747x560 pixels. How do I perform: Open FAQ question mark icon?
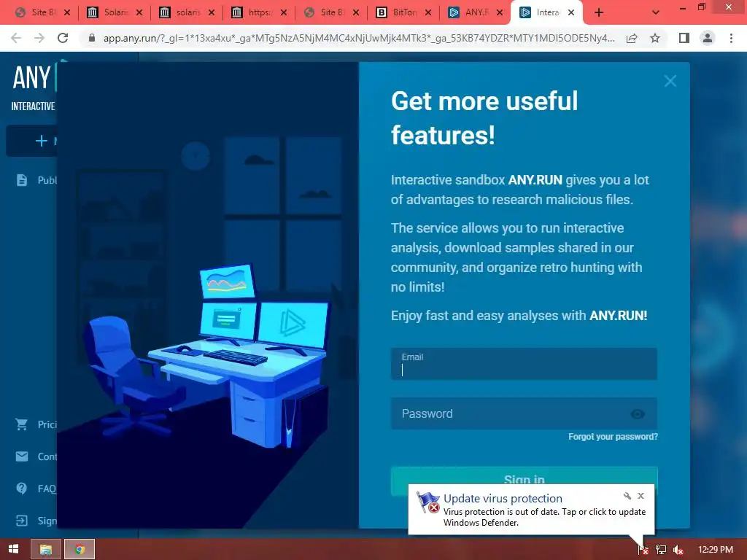22,489
